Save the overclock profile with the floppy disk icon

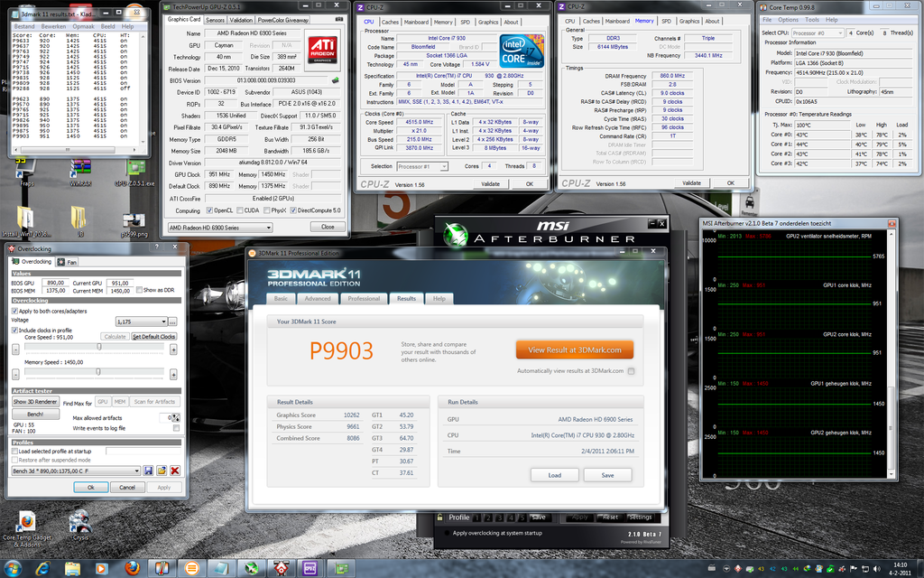[x=146, y=471]
